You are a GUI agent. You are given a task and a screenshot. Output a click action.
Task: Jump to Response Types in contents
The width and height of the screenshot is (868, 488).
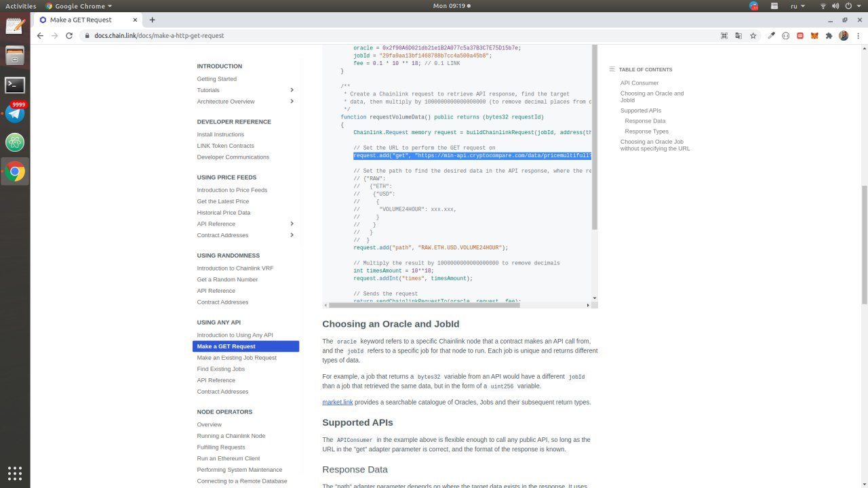[x=647, y=131]
